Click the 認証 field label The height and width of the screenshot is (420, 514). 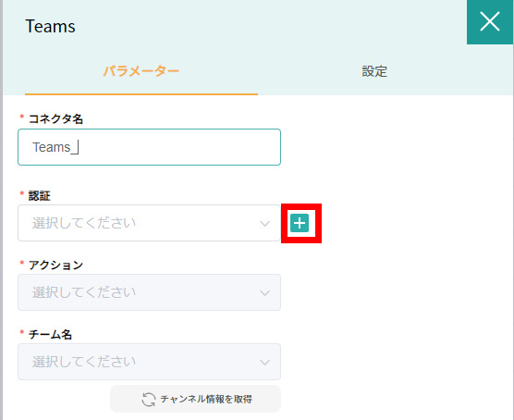pyautogui.click(x=40, y=196)
